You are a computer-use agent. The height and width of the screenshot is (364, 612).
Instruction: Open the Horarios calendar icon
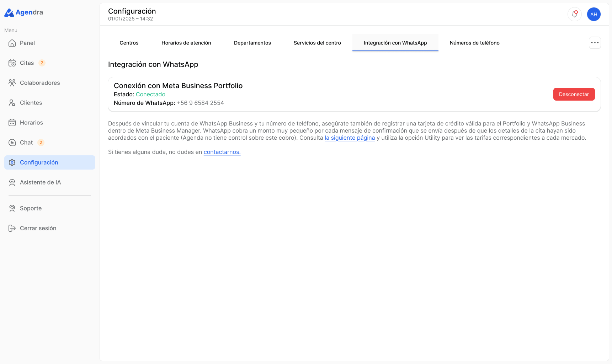click(12, 123)
